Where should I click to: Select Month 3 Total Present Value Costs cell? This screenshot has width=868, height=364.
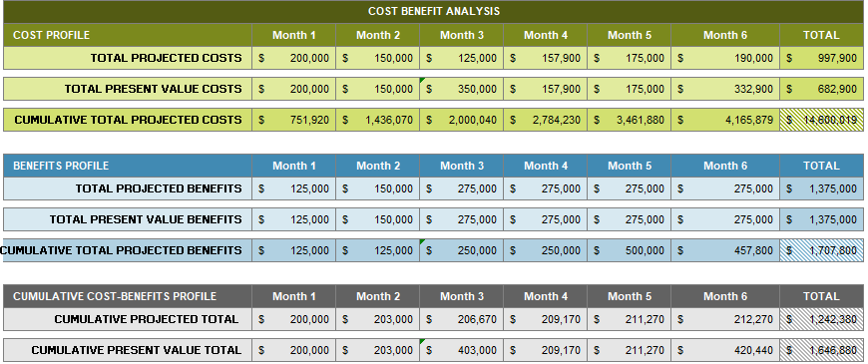[x=462, y=89]
